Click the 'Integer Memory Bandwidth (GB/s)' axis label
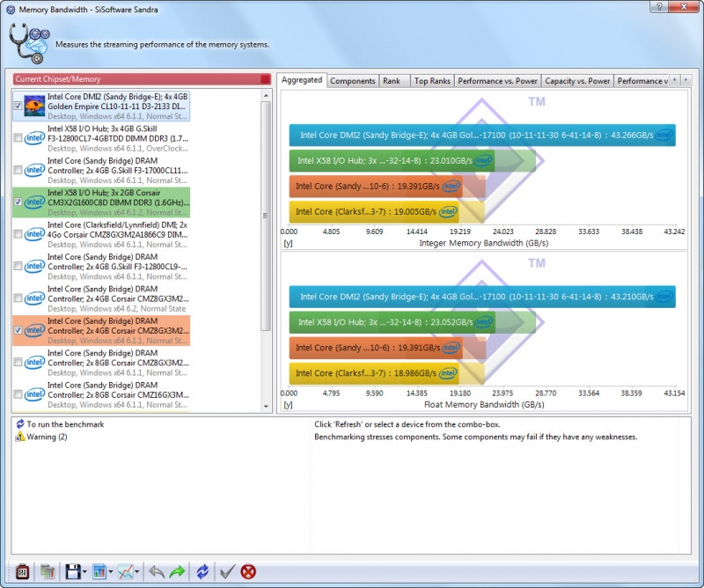The height and width of the screenshot is (588, 704). point(483,243)
